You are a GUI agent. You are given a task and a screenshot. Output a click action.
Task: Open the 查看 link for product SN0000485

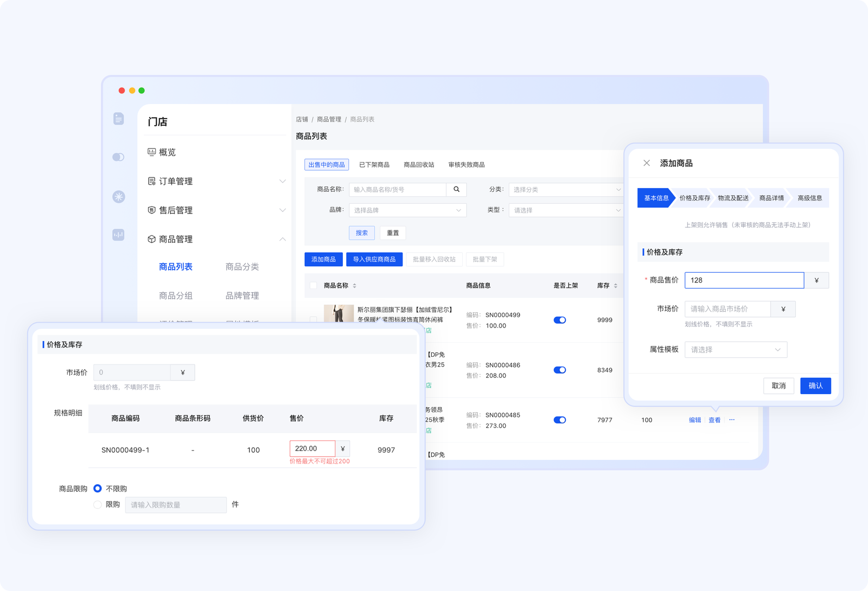click(x=714, y=420)
